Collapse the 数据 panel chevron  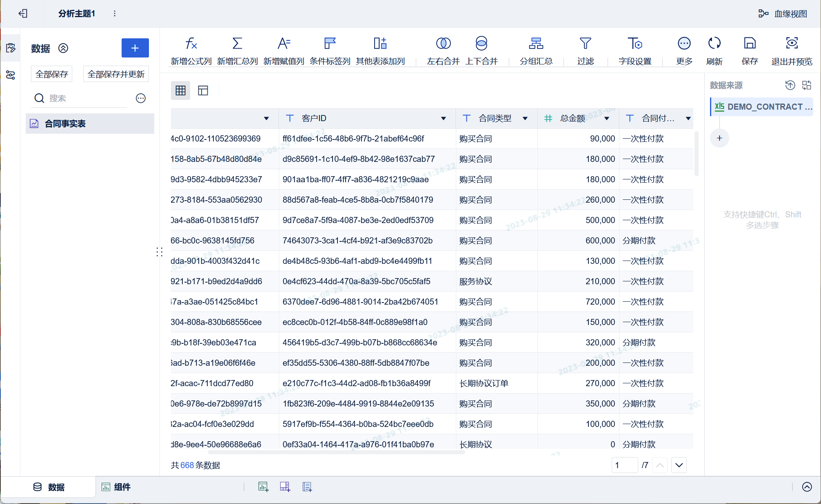pos(63,49)
